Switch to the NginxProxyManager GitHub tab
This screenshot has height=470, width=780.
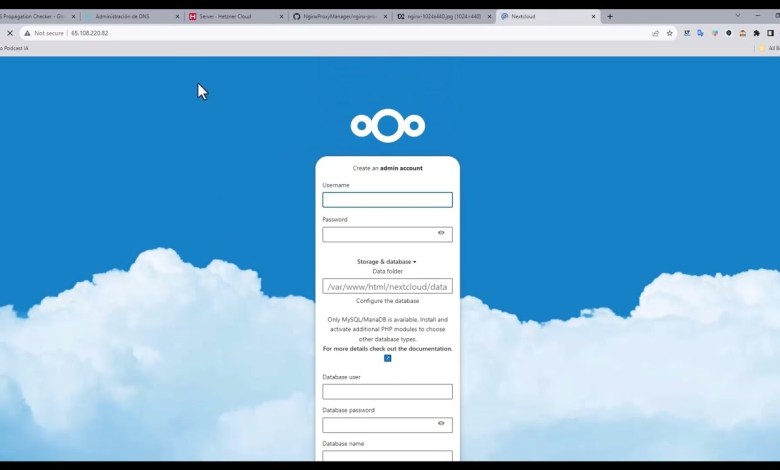[x=338, y=16]
